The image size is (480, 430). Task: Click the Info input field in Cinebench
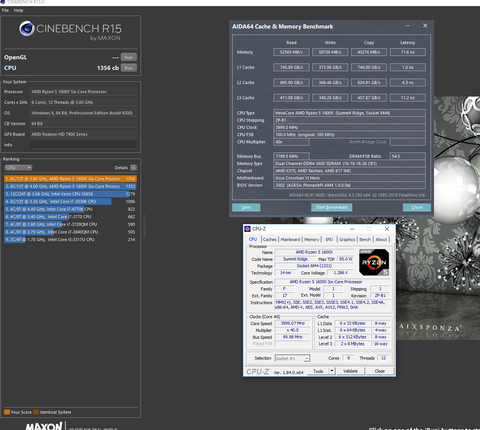click(83, 145)
